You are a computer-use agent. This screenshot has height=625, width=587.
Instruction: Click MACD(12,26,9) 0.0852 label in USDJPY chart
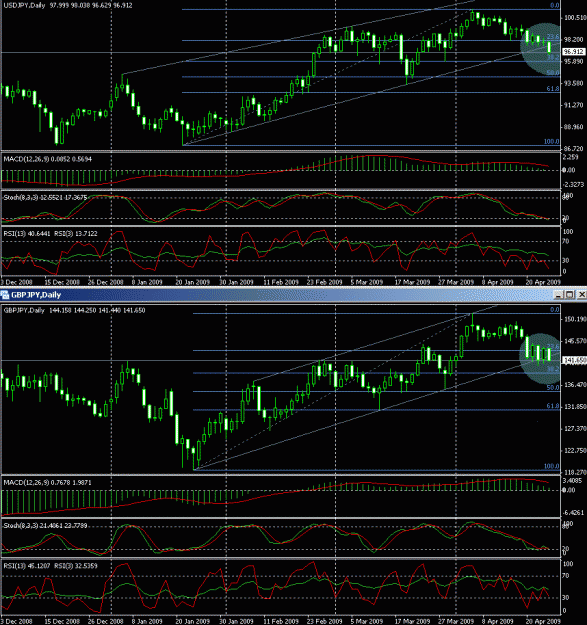[47, 159]
